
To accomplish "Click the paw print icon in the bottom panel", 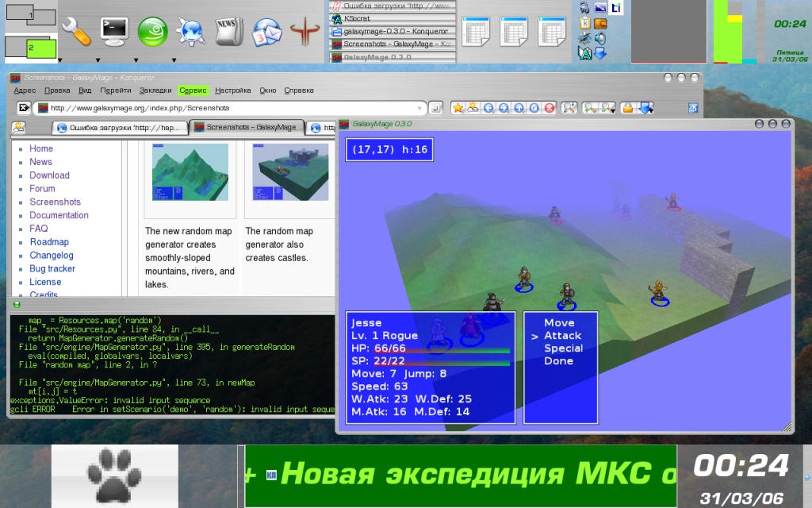I will point(114,476).
